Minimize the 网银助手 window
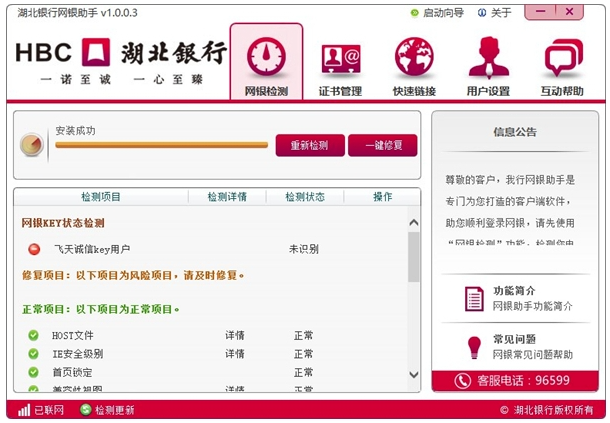 [540, 12]
